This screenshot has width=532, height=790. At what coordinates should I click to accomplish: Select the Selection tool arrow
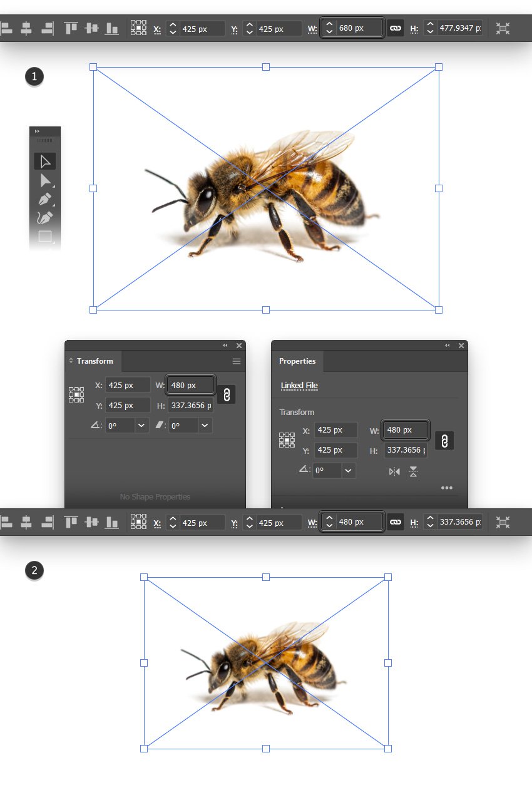[x=44, y=162]
